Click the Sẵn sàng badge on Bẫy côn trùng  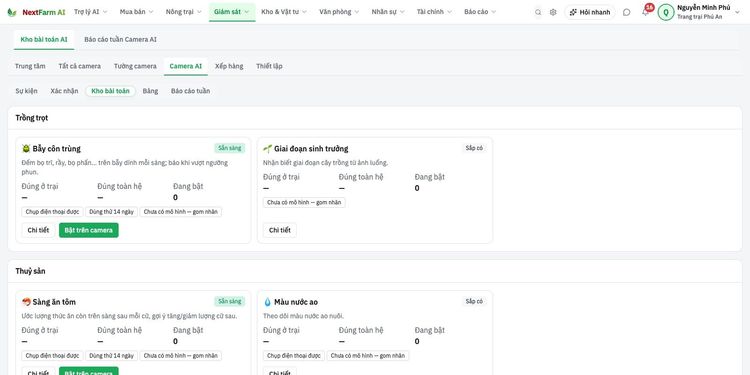(230, 148)
